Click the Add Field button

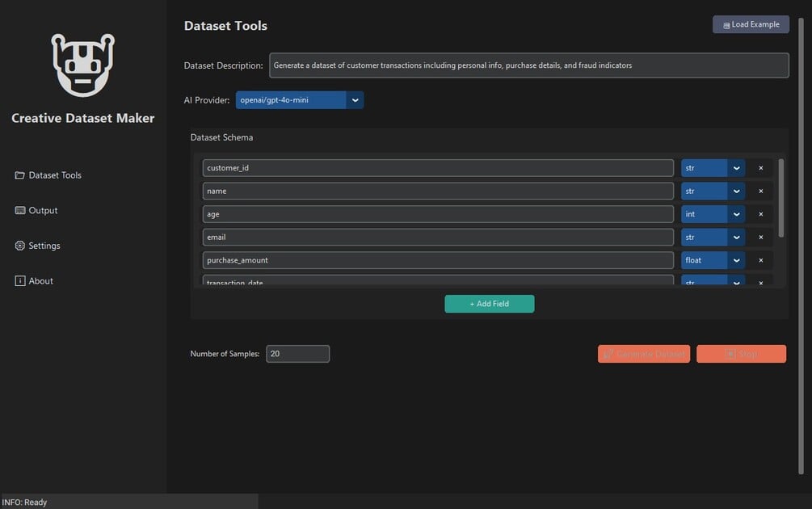(x=490, y=304)
